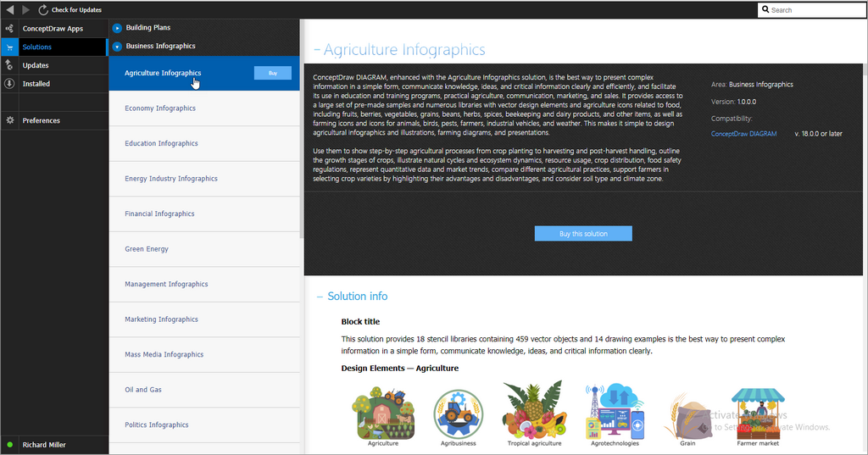This screenshot has height=455, width=868.
Task: Click the ConceptDraw Apps sidebar icon
Action: pos(9,28)
